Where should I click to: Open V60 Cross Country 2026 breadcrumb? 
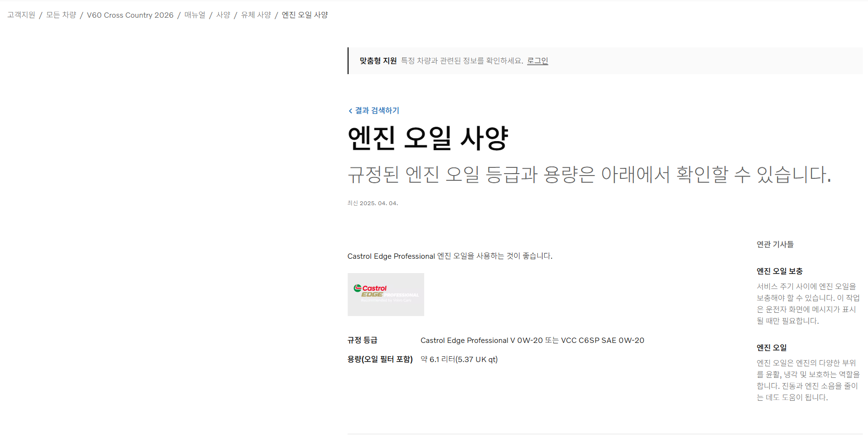click(x=130, y=15)
